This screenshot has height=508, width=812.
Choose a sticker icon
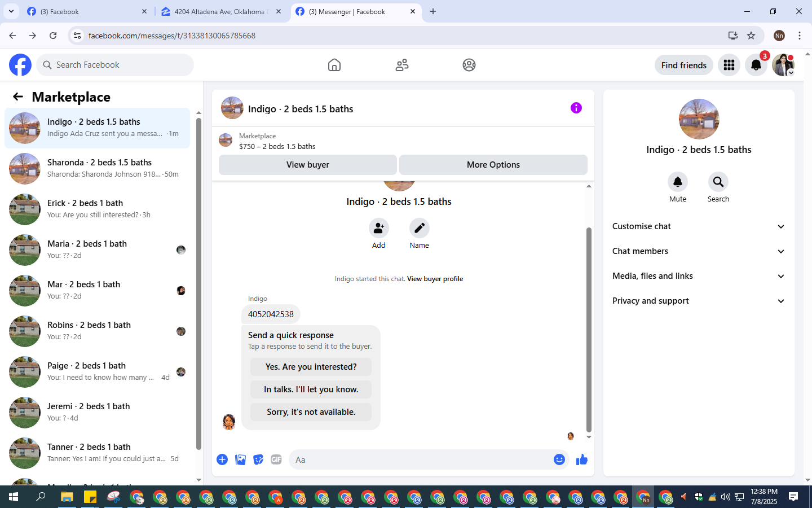click(x=258, y=459)
